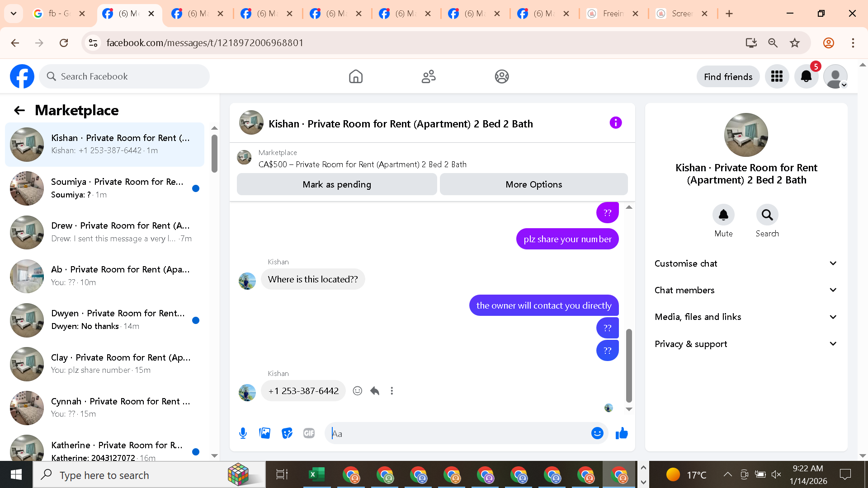Open Facebook notifications bell
This screenshot has width=868, height=488.
tap(806, 77)
